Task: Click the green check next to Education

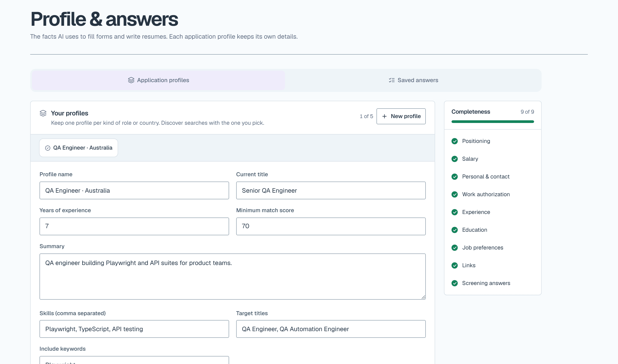Action: point(455,230)
